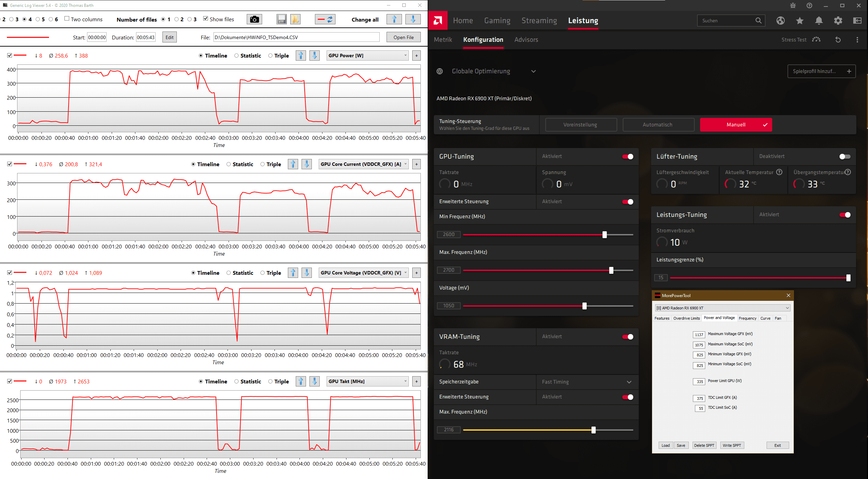Toggle the VRAM-Tuning switch
The width and height of the screenshot is (868, 479).
point(628,337)
